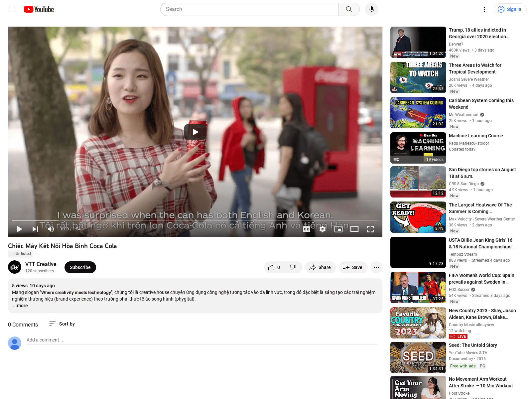Image resolution: width=532 pixels, height=399 pixels.
Task: Open Machine Learning Course playlist thumbnail
Action: click(418, 148)
